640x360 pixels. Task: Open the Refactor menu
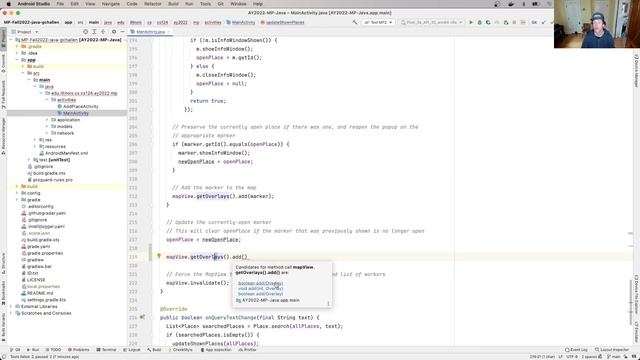pos(153,4)
